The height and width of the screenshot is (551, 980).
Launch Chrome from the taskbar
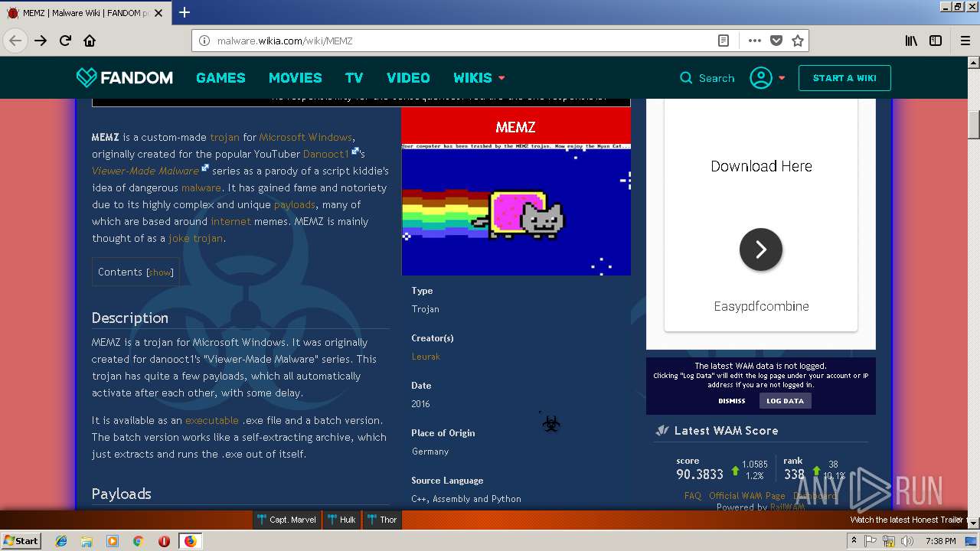[139, 541]
